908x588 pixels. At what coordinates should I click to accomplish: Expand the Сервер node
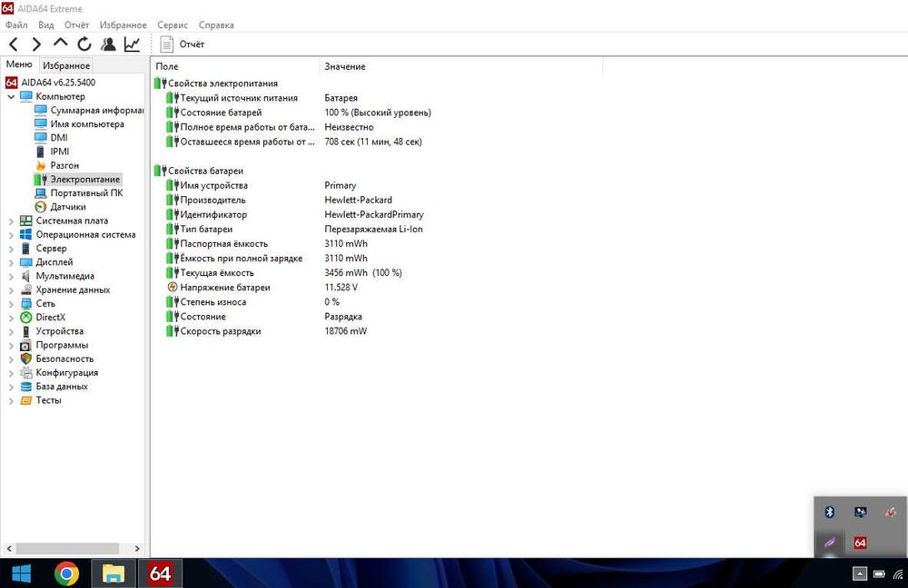(11, 249)
